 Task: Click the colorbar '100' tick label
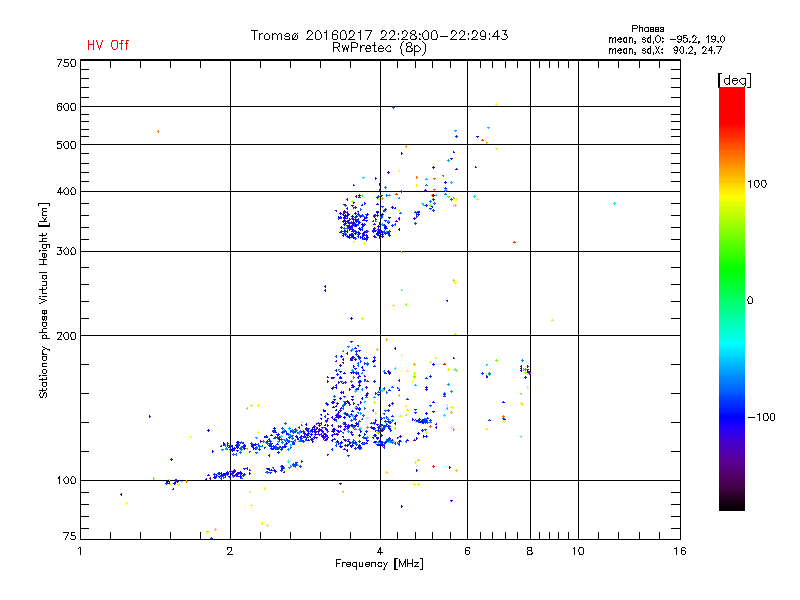pos(757,184)
